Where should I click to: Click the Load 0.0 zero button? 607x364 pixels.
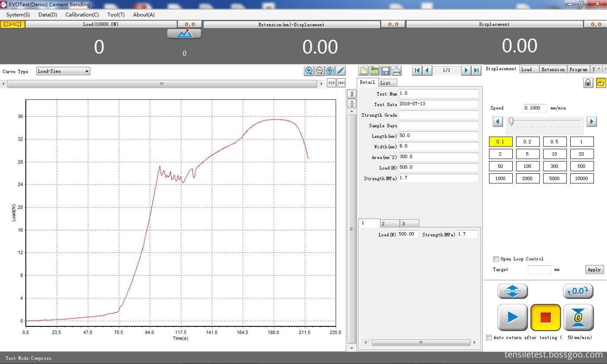coord(190,25)
